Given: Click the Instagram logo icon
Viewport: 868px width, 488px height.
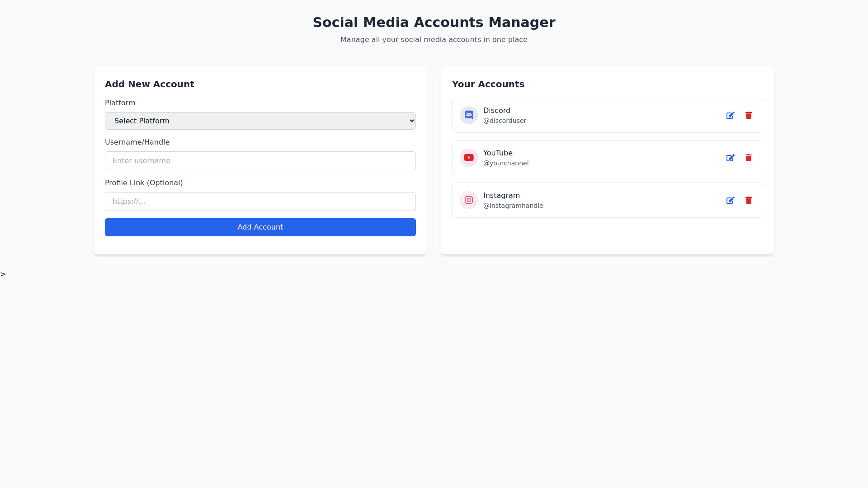Looking at the screenshot, I should [x=468, y=200].
